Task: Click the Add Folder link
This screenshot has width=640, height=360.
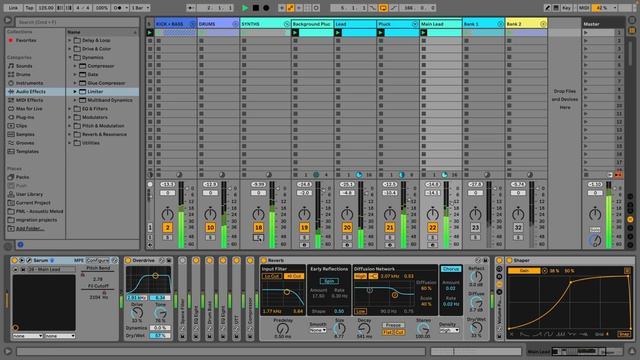Action: coord(29,229)
